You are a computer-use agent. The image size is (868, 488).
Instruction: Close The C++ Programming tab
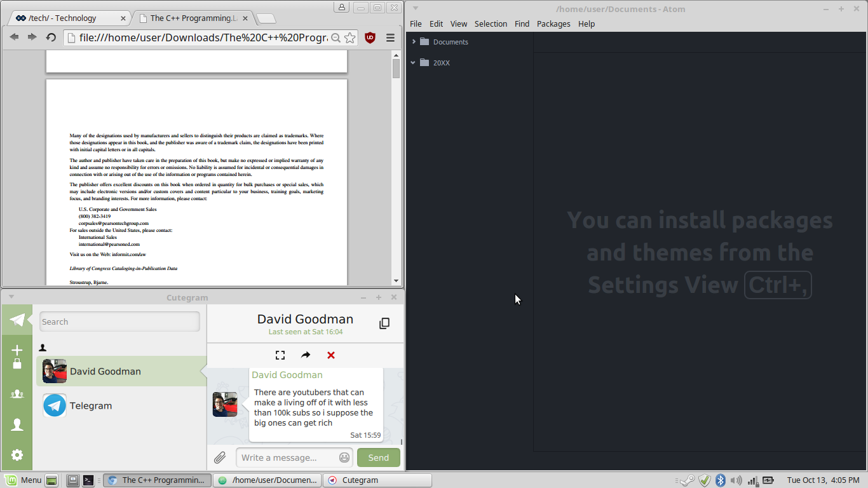pos(245,18)
